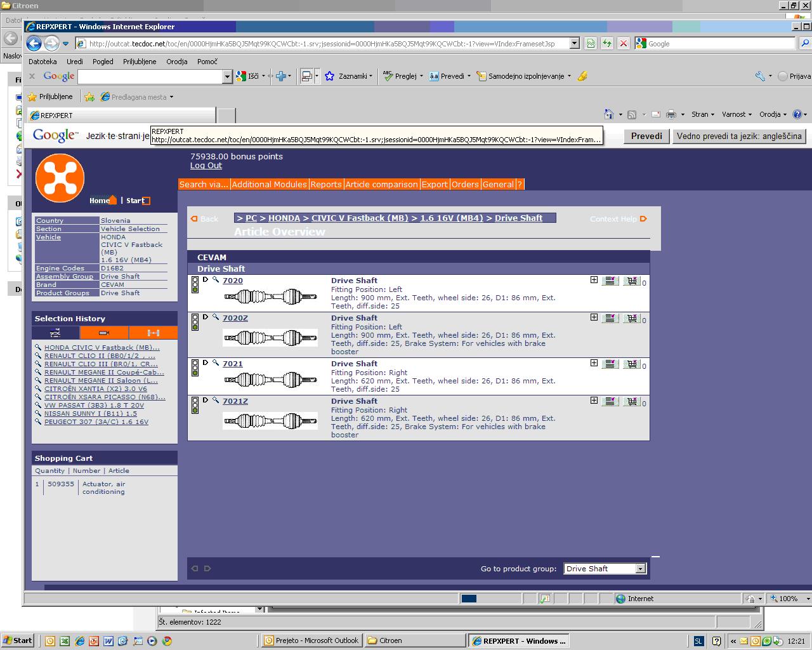The height and width of the screenshot is (650, 812).
Task: Open the address bar URL history dropdown
Action: point(574,43)
